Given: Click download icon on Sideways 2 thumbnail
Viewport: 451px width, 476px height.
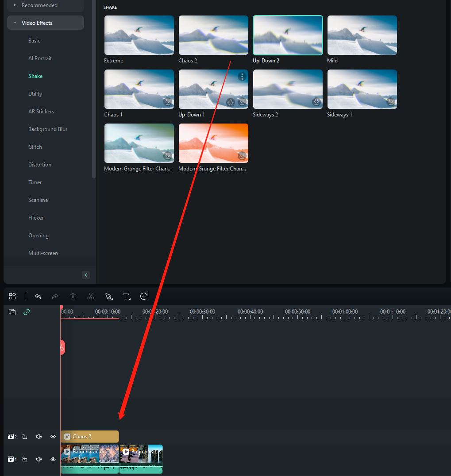Looking at the screenshot, I should [x=316, y=102].
